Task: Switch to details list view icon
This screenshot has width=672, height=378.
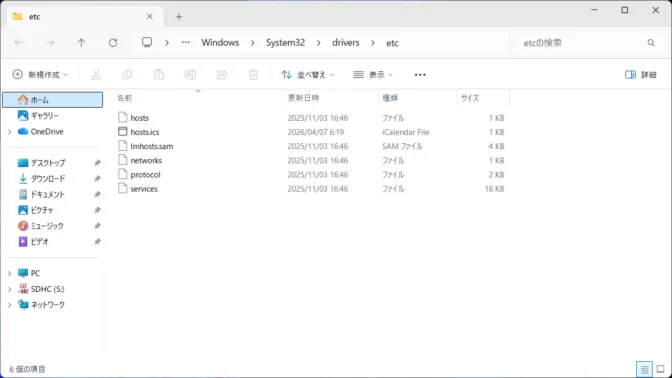Action: tap(644, 369)
